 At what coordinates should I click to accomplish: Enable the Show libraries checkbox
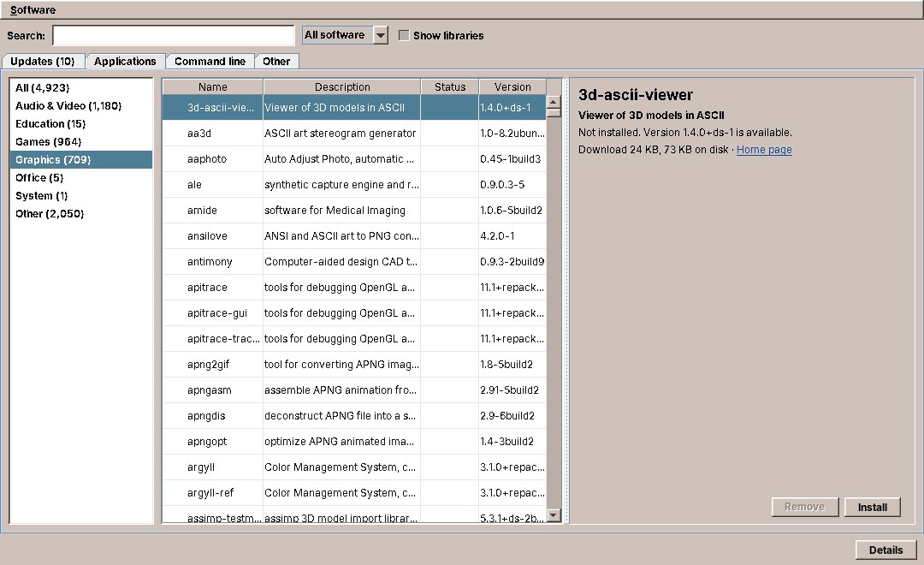click(404, 35)
